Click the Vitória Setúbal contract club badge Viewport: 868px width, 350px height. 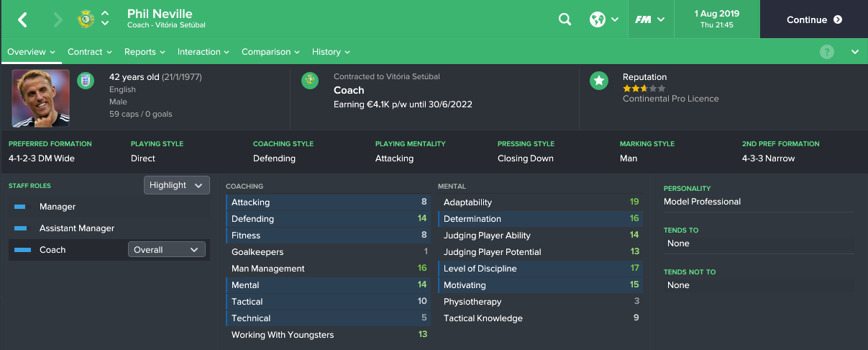311,81
